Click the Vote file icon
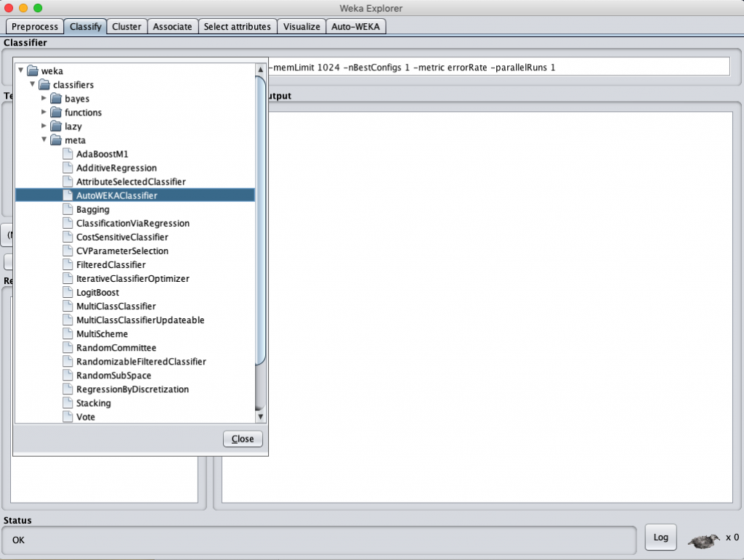Viewport: 744px width, 560px height. click(x=68, y=416)
